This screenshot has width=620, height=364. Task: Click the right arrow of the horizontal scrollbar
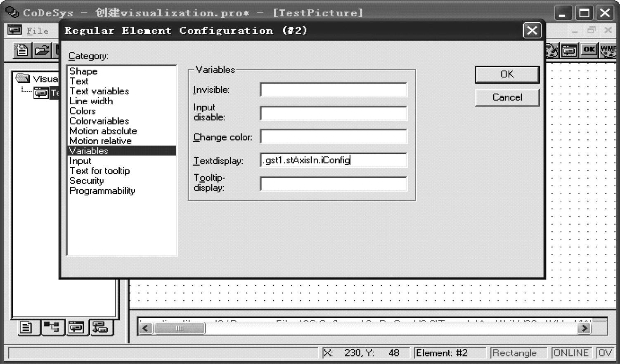coord(584,328)
